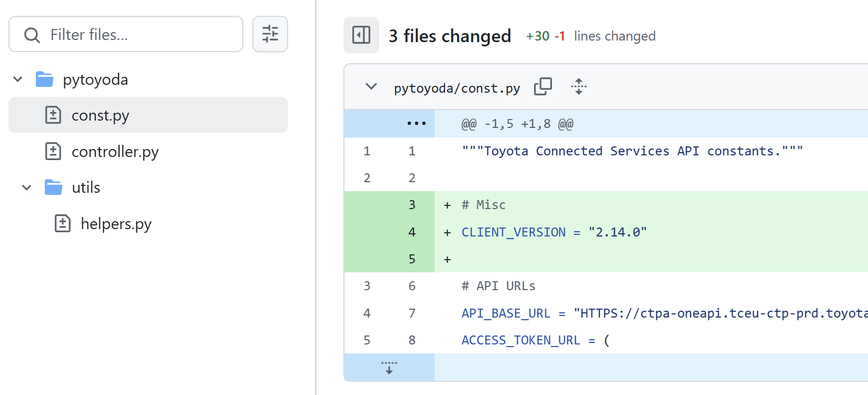The height and width of the screenshot is (395, 868).
Task: Collapse the utils folder in tree
Action: click(27, 187)
